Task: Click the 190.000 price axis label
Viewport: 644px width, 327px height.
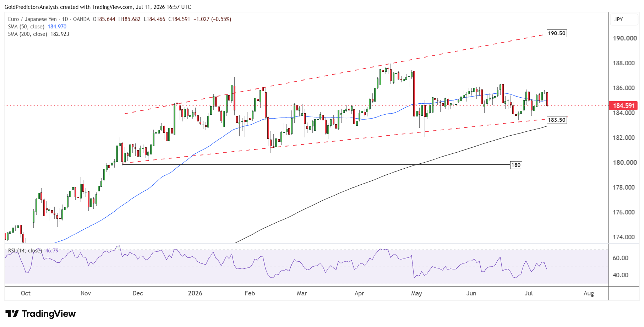Action: (625, 38)
